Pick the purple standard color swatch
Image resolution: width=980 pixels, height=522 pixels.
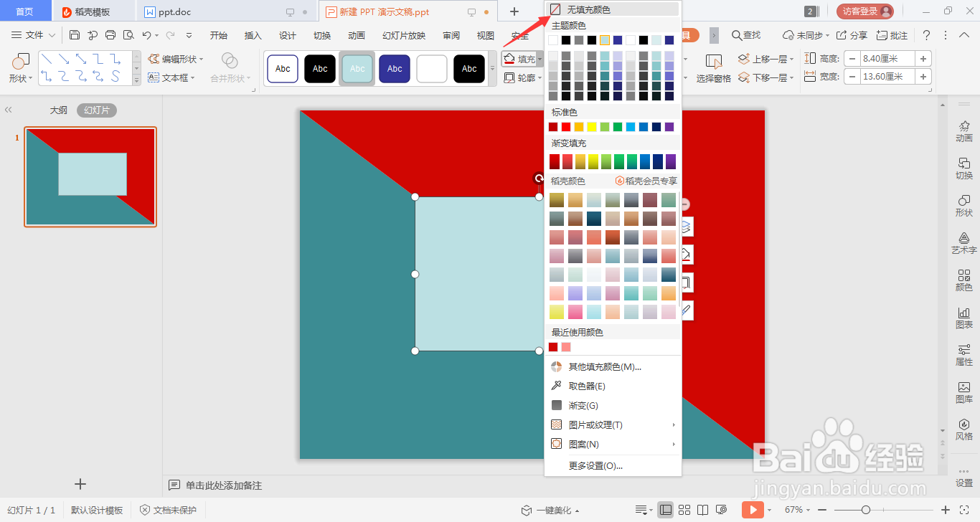click(x=669, y=127)
